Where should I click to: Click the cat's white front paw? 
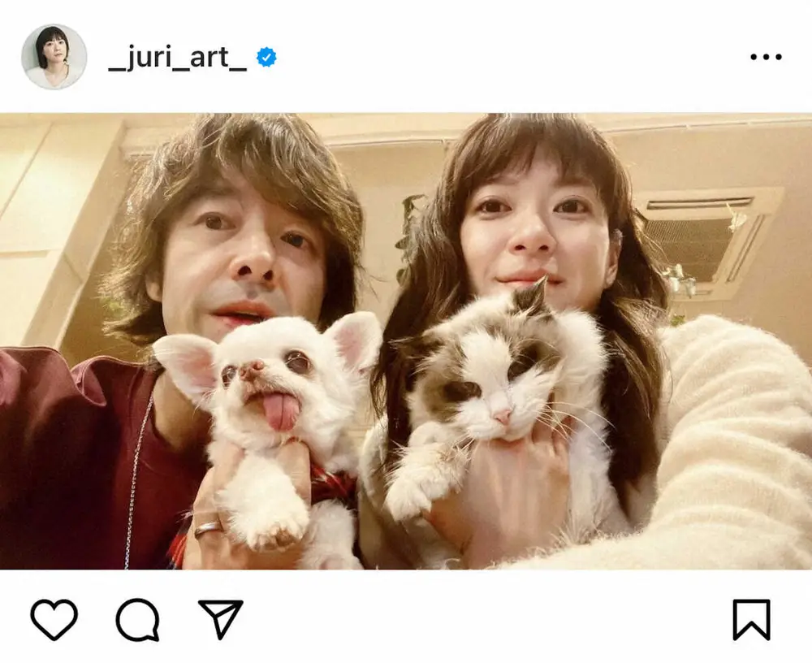[x=409, y=495]
